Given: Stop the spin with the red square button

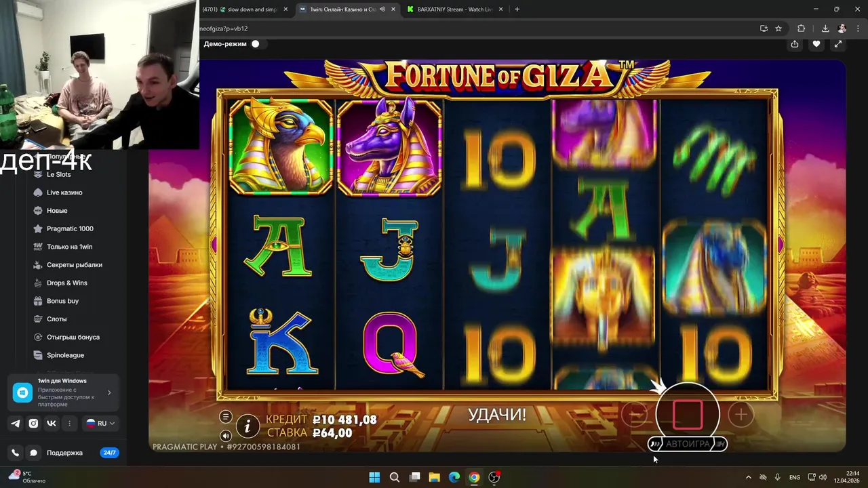Looking at the screenshot, I should pos(688,415).
